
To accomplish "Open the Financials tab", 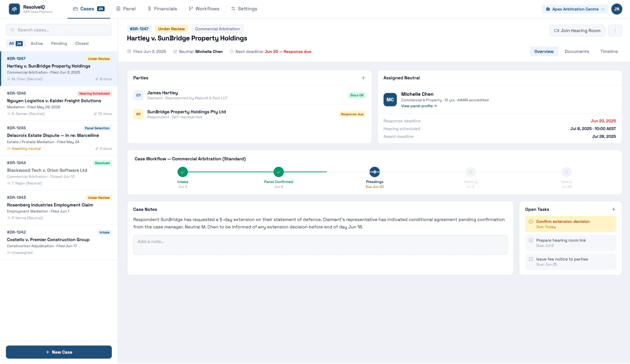I will coord(162,9).
